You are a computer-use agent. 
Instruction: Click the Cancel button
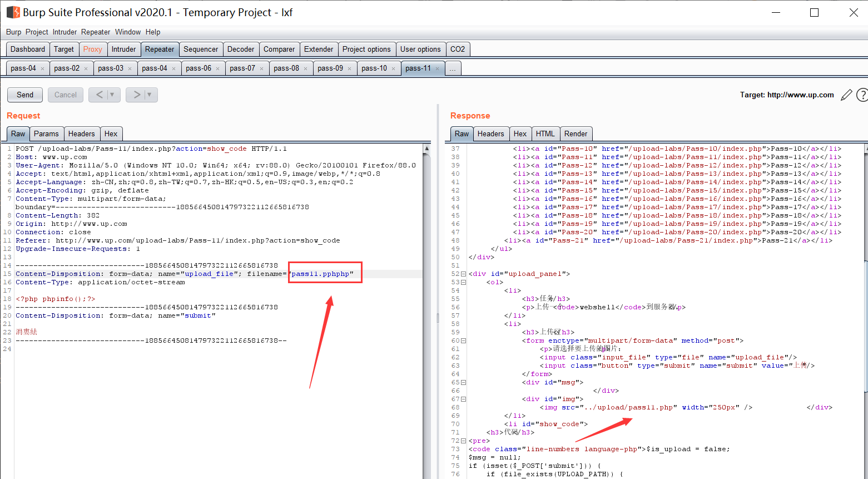click(x=66, y=95)
